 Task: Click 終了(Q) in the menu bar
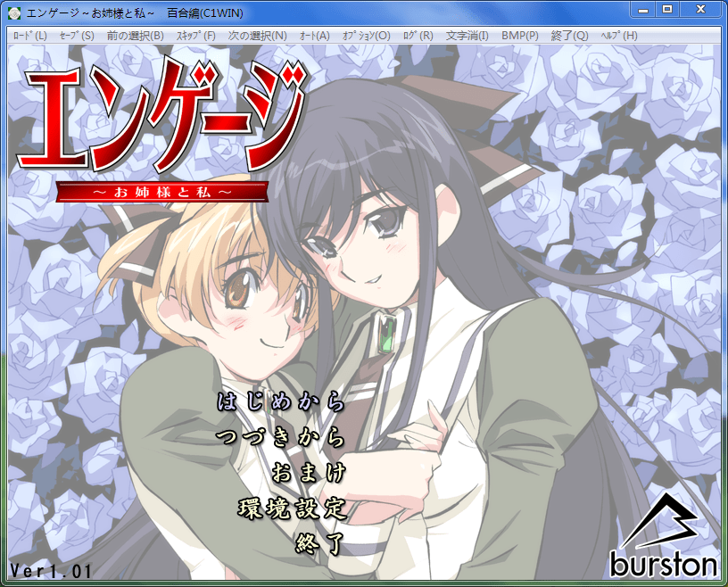coord(569,36)
